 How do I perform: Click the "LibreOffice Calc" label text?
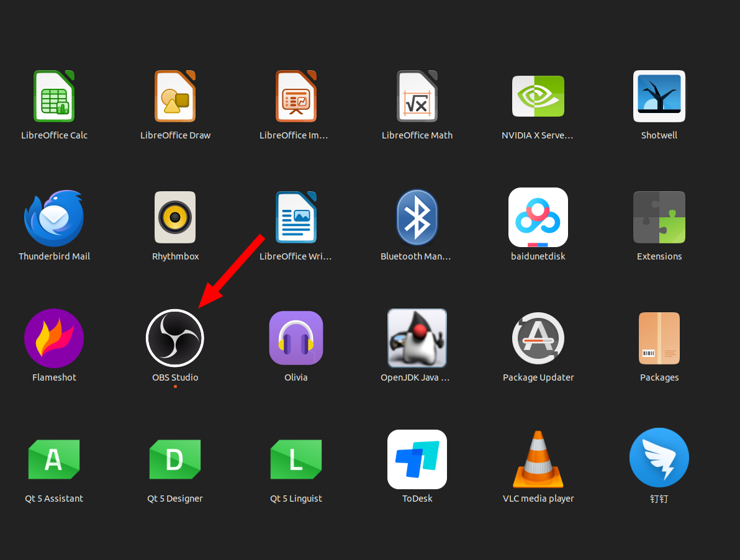54,135
